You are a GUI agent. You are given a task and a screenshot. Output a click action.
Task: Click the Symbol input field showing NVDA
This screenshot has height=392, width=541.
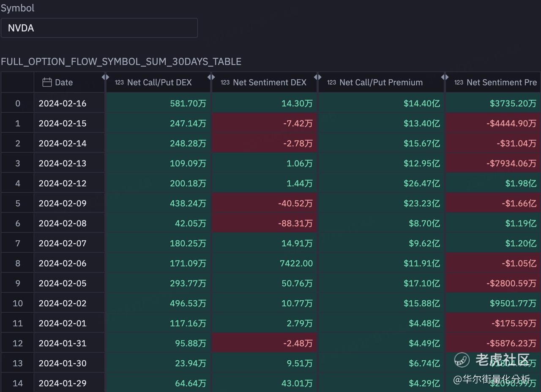pos(99,28)
